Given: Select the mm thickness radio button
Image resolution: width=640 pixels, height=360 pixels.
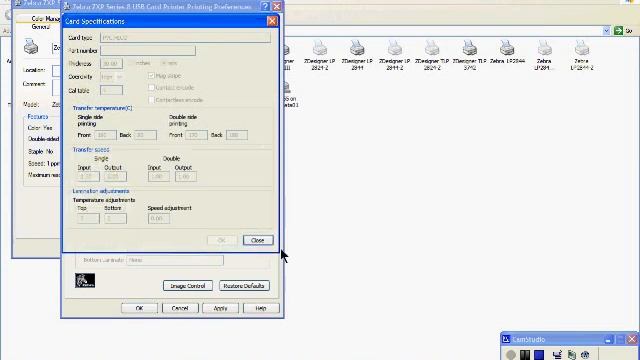Looking at the screenshot, I should (x=163, y=63).
